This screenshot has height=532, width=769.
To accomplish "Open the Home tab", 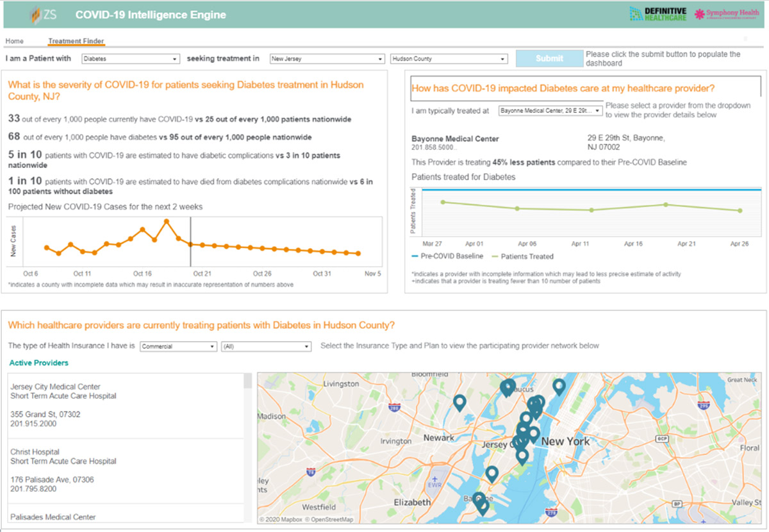I will [14, 41].
